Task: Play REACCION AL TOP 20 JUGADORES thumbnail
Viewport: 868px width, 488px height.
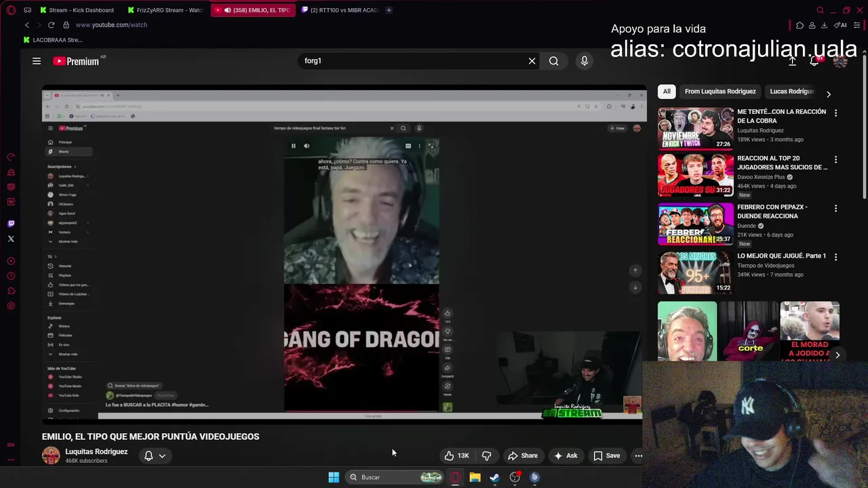Action: 695,175
